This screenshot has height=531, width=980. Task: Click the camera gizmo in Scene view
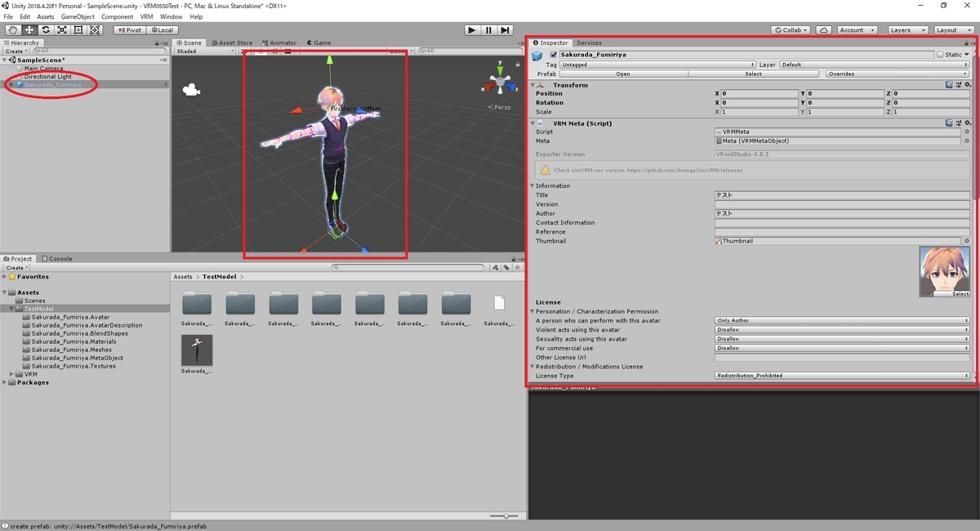(192, 90)
